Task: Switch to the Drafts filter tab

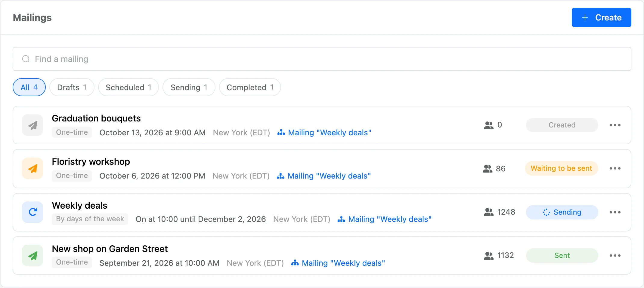Action: [x=72, y=87]
